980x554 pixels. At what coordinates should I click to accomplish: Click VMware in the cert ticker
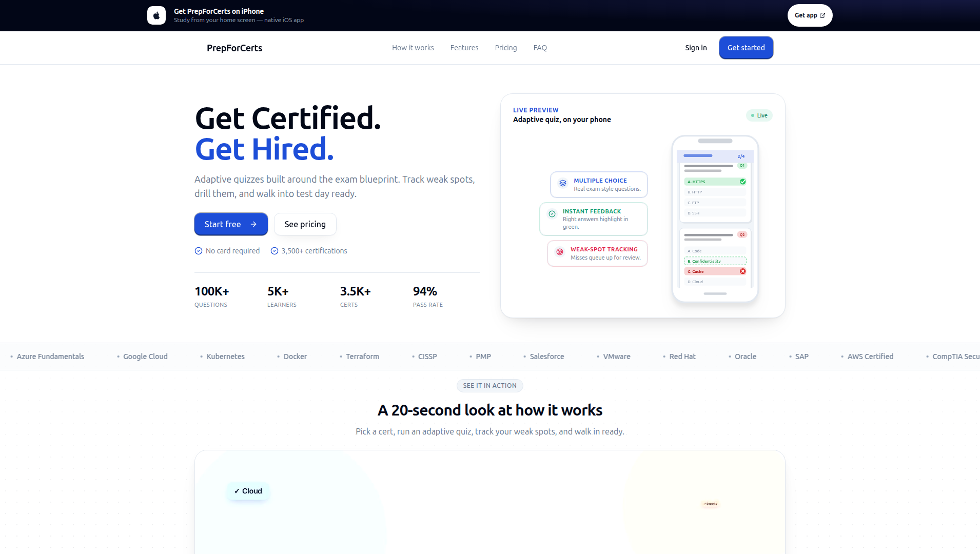click(x=617, y=357)
